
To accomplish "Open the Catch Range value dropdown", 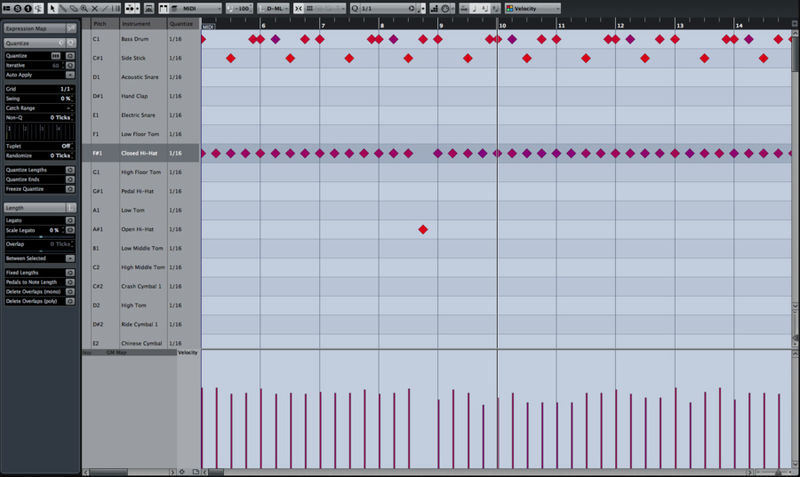I will tap(69, 108).
